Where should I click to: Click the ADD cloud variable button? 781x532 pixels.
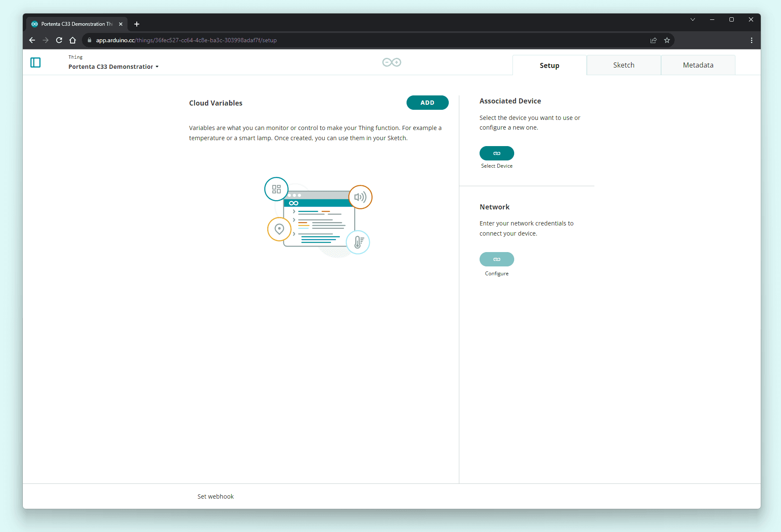427,102
